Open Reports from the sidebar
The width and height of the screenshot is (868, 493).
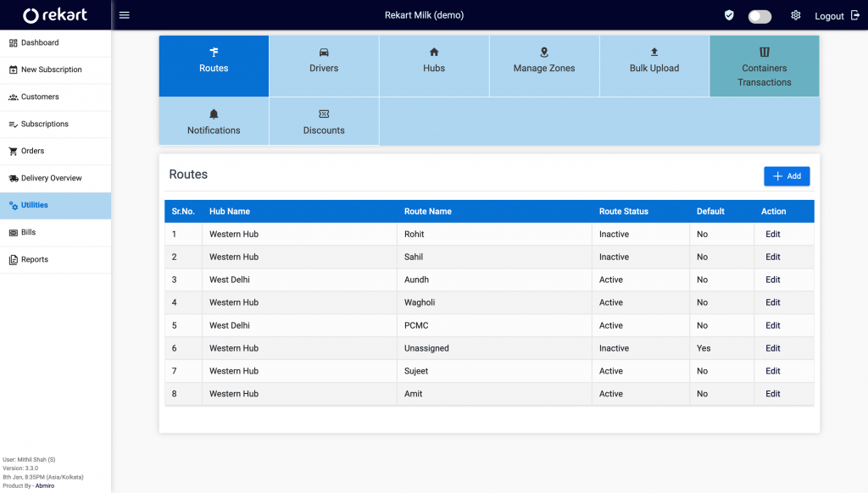[x=55, y=259]
